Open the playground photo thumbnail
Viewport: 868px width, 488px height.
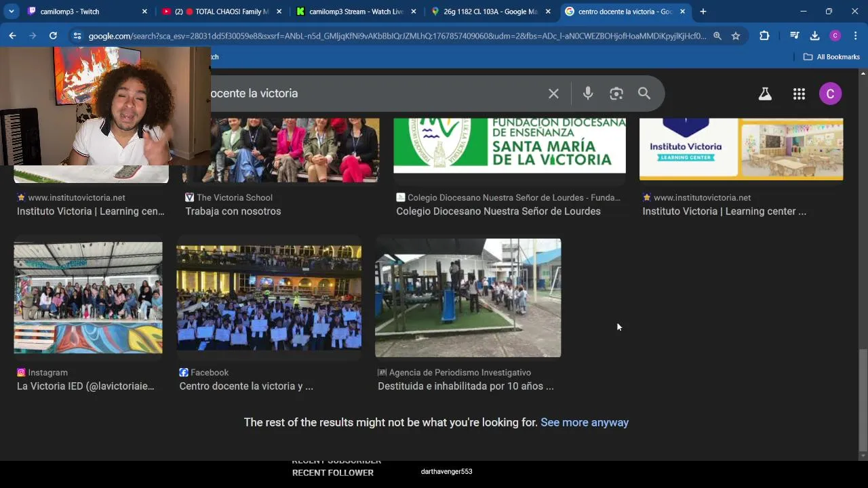(468, 298)
